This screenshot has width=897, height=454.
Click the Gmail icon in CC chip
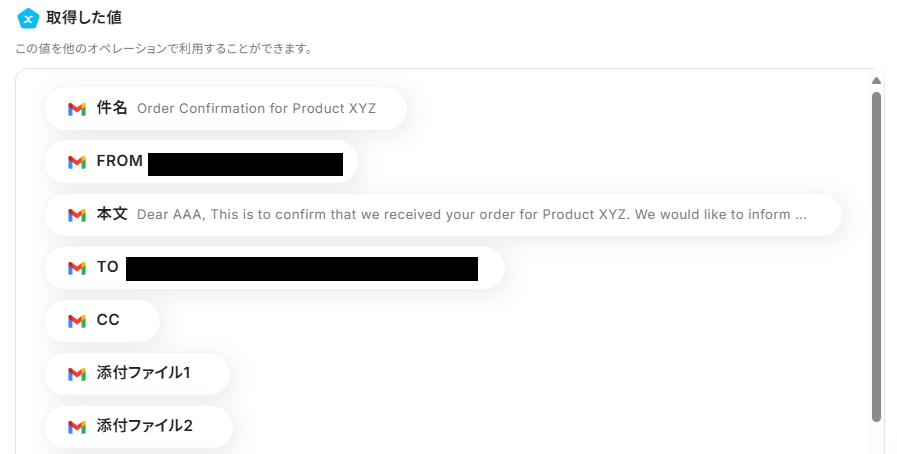(77, 321)
